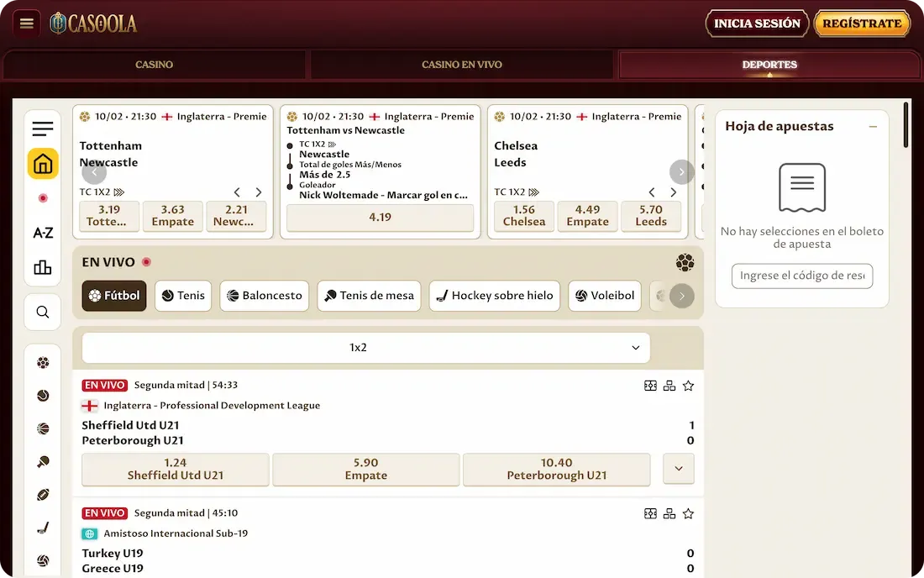
Task: Open the search magnifier in sidebar
Action: pyautogui.click(x=43, y=313)
